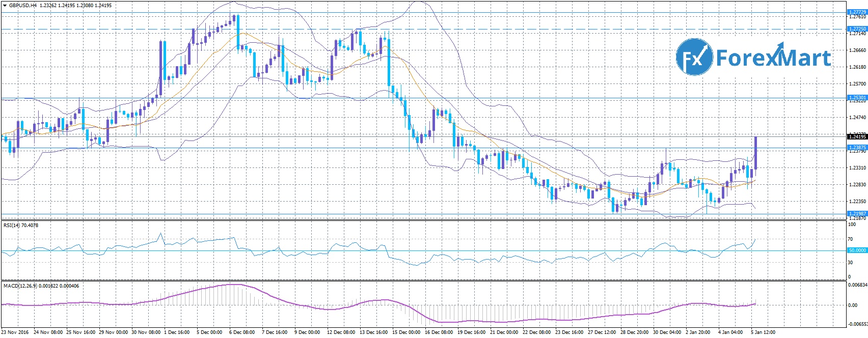This screenshot has width=868, height=338.
Task: Click the -0.006553 MACD scale value
Action: pos(858,324)
